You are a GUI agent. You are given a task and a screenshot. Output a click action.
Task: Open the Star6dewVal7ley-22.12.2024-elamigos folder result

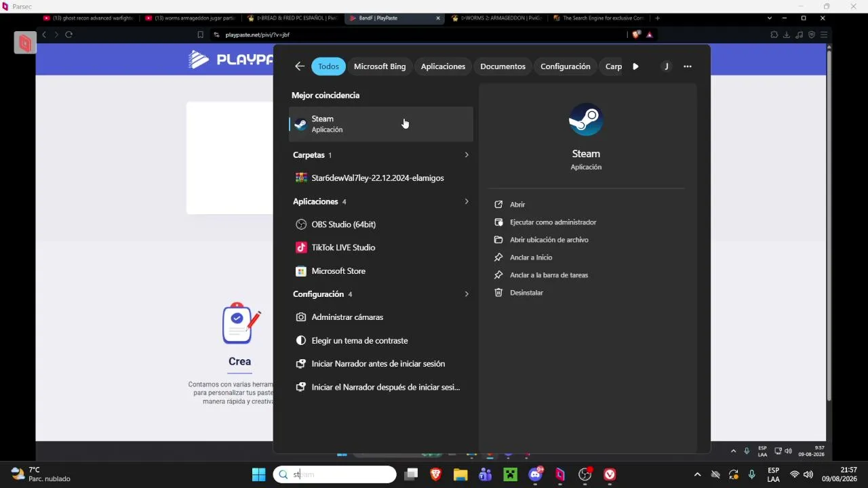coord(380,178)
